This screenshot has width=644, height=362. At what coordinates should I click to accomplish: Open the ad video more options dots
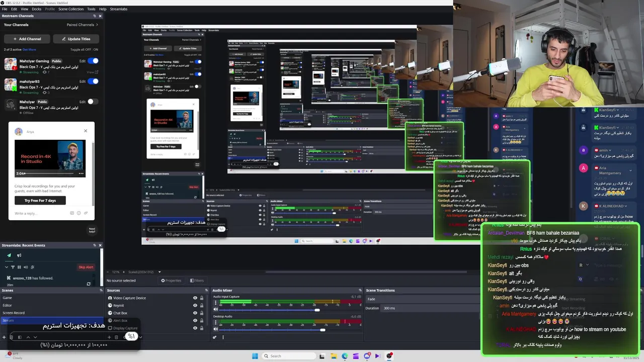(x=80, y=173)
